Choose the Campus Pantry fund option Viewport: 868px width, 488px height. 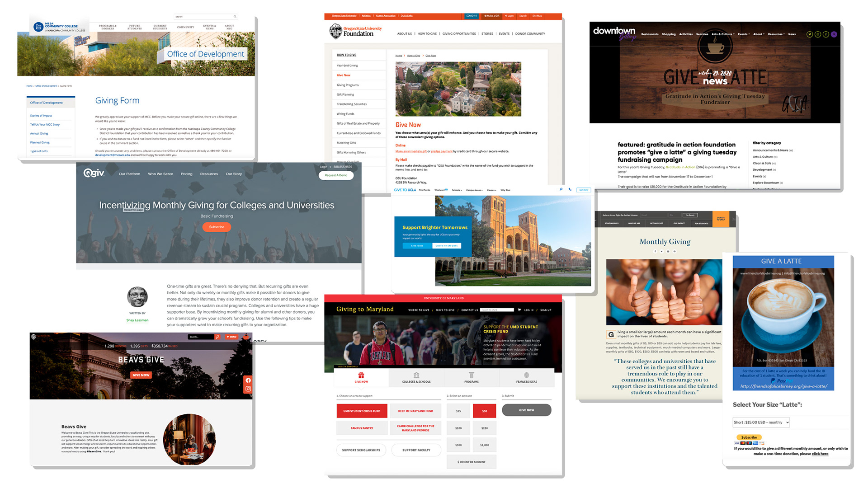tap(362, 428)
